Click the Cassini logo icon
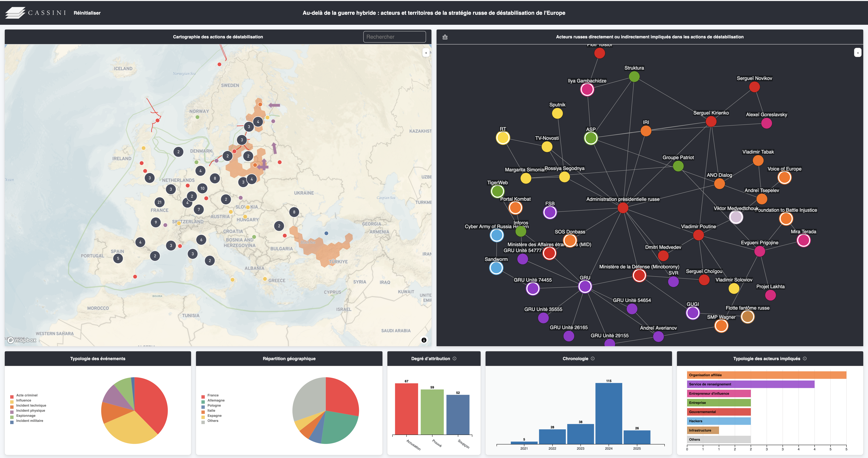 click(x=15, y=13)
